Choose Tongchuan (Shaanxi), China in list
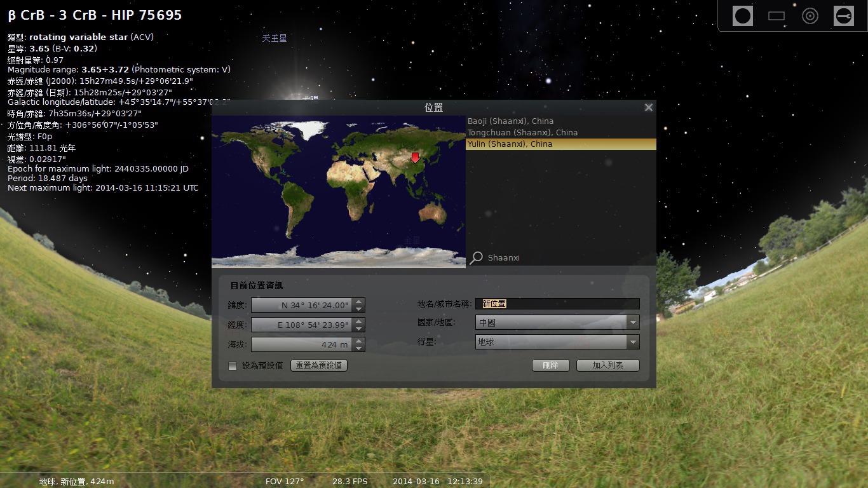This screenshot has width=868, height=488. pos(522,133)
